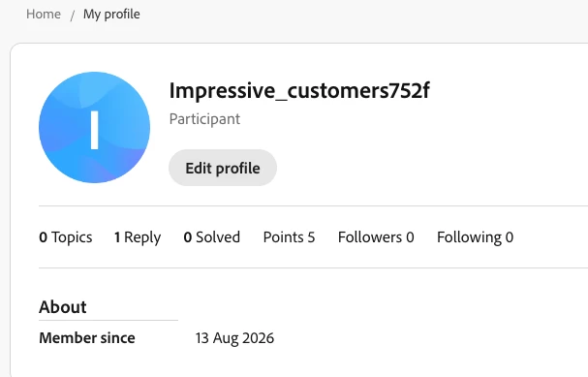Click the Participant rank label

click(x=204, y=119)
